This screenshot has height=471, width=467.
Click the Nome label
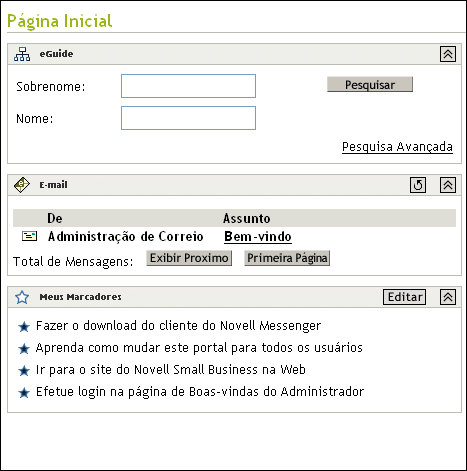point(35,119)
